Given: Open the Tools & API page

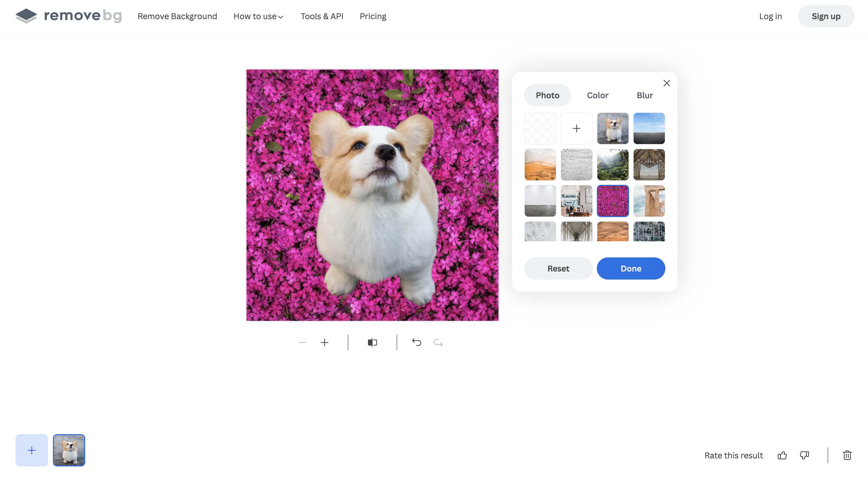Looking at the screenshot, I should [x=322, y=16].
